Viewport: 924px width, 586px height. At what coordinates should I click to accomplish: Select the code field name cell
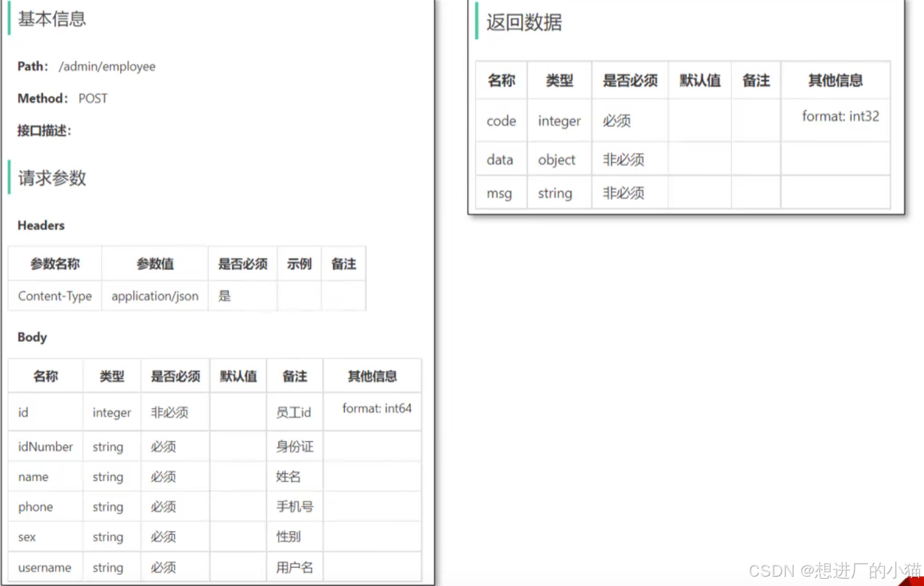click(x=501, y=121)
